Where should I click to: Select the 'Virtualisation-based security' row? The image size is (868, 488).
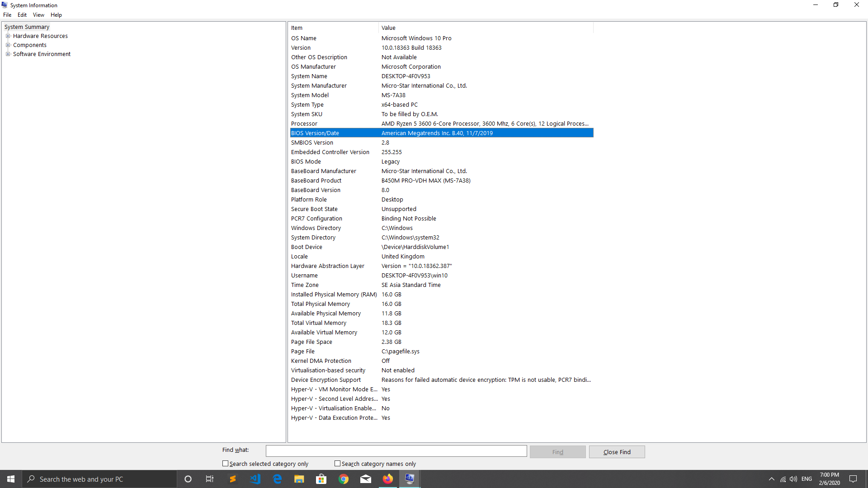(x=441, y=371)
